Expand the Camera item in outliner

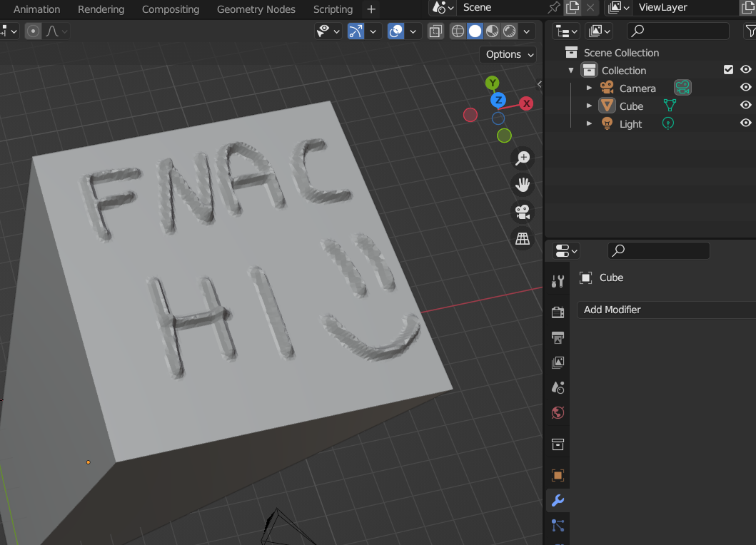pyautogui.click(x=589, y=88)
